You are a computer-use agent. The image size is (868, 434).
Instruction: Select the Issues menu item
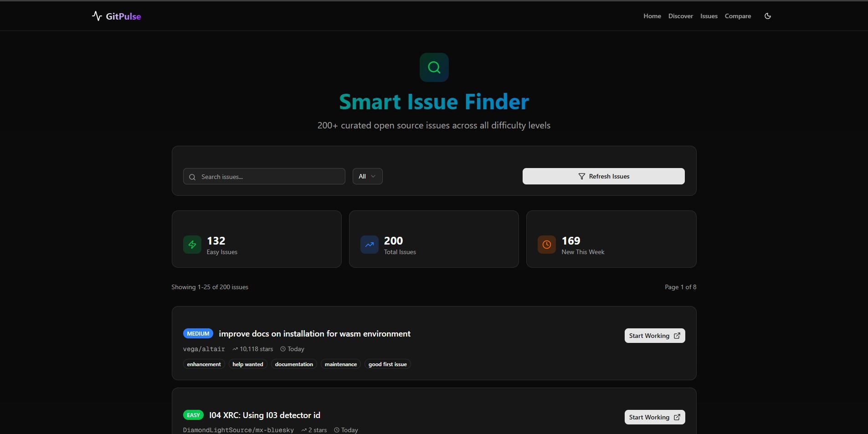point(708,16)
